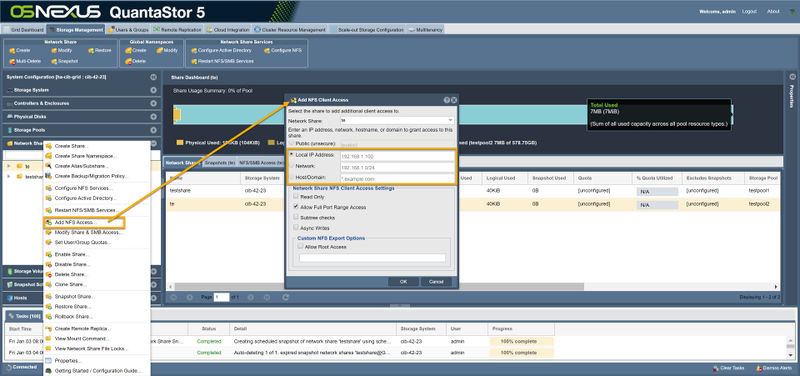Enable the Read Only checkbox

pyautogui.click(x=296, y=196)
